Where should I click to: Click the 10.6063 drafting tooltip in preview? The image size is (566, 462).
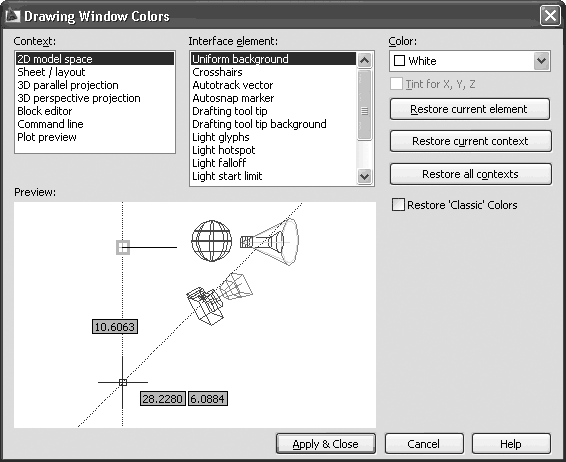[x=115, y=327]
